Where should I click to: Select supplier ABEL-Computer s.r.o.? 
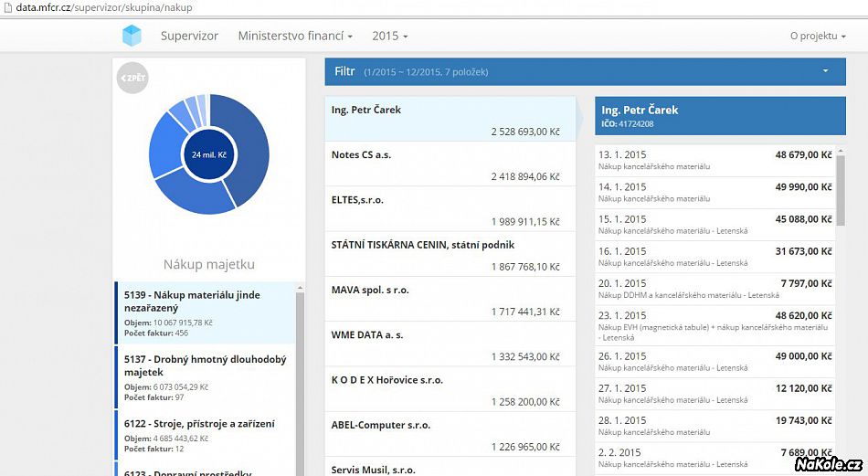pyautogui.click(x=450, y=435)
